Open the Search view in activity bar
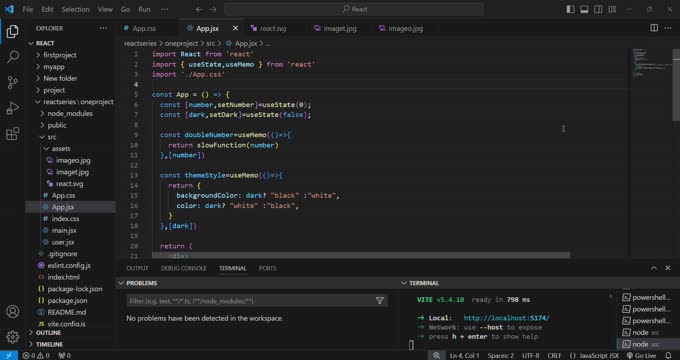 (13, 56)
